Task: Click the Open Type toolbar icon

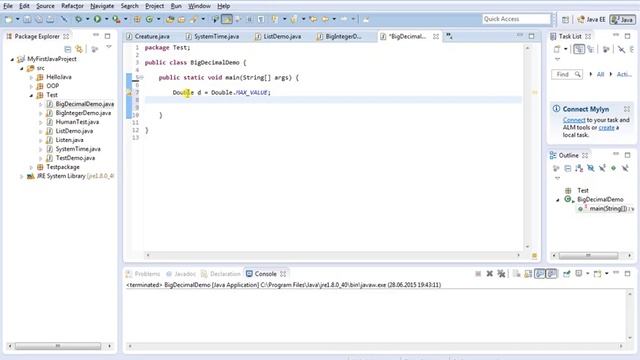Action: [x=170, y=19]
